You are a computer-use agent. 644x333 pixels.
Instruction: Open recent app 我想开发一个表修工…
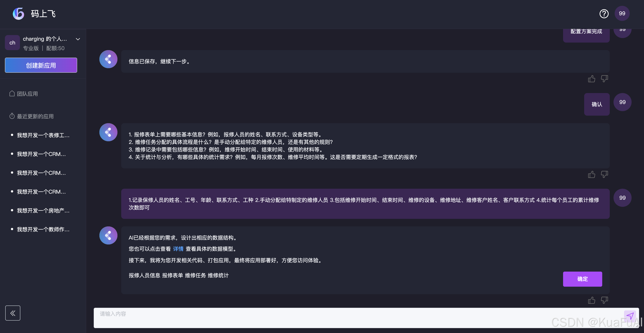(x=43, y=135)
